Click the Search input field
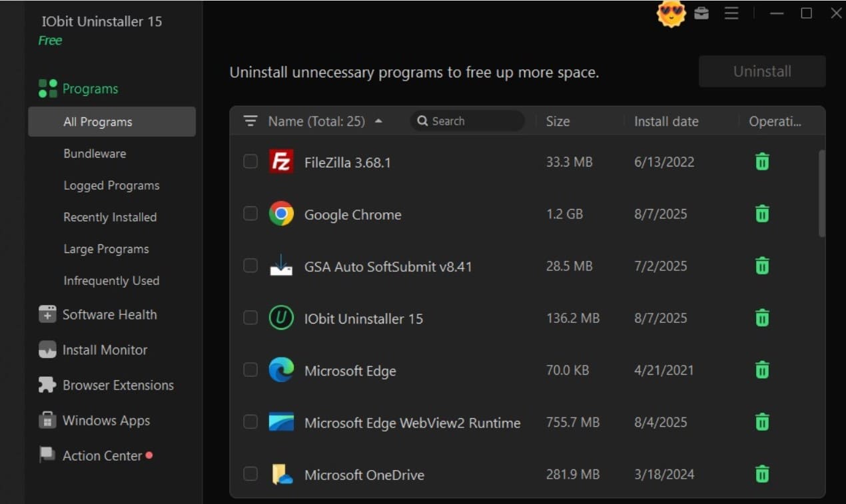The height and width of the screenshot is (504, 846). tap(473, 121)
